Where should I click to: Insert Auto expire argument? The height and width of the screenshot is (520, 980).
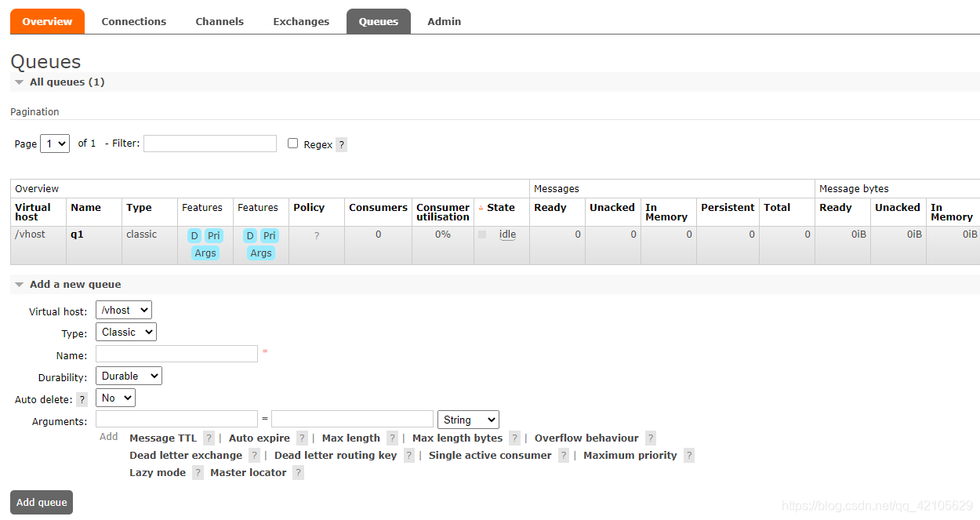click(x=260, y=438)
